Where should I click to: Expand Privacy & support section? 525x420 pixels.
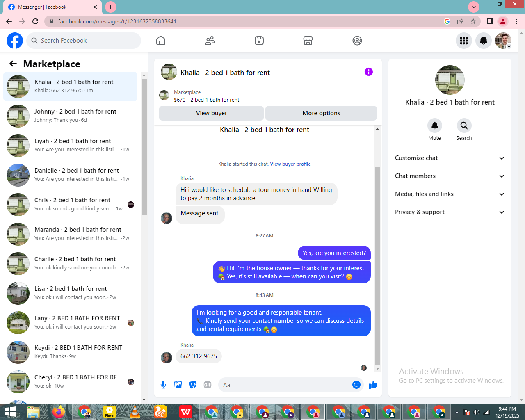pos(450,212)
